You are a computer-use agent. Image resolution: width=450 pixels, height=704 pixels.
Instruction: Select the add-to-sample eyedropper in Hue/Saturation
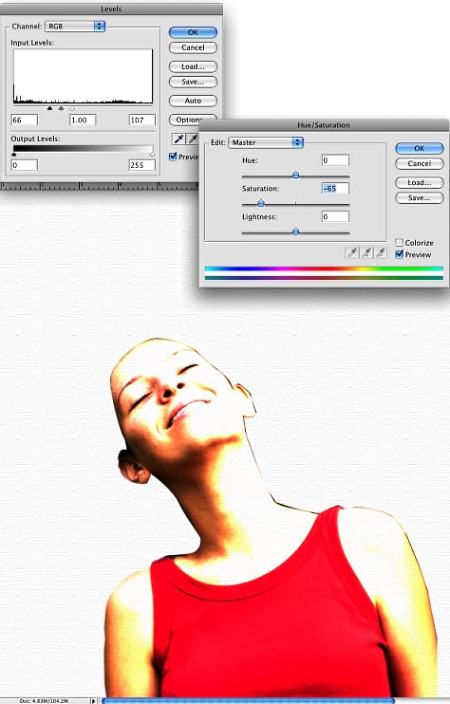tap(366, 252)
